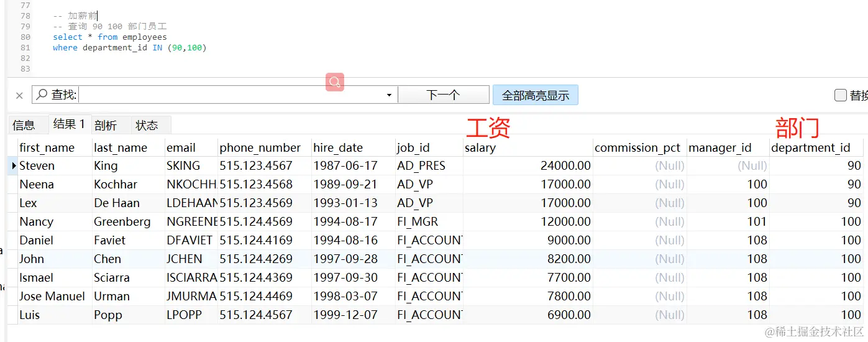Switch to the 结果 1 tab
Screen dimensions: 868x342
coord(69,124)
